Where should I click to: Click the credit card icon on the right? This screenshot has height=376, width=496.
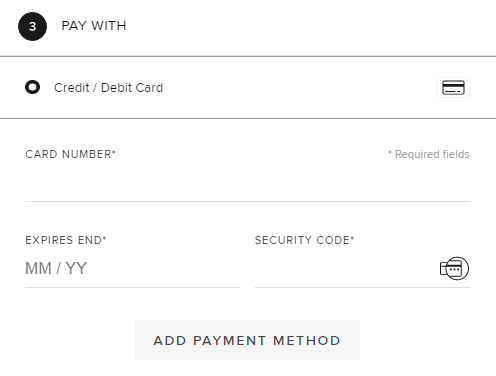[x=453, y=88]
